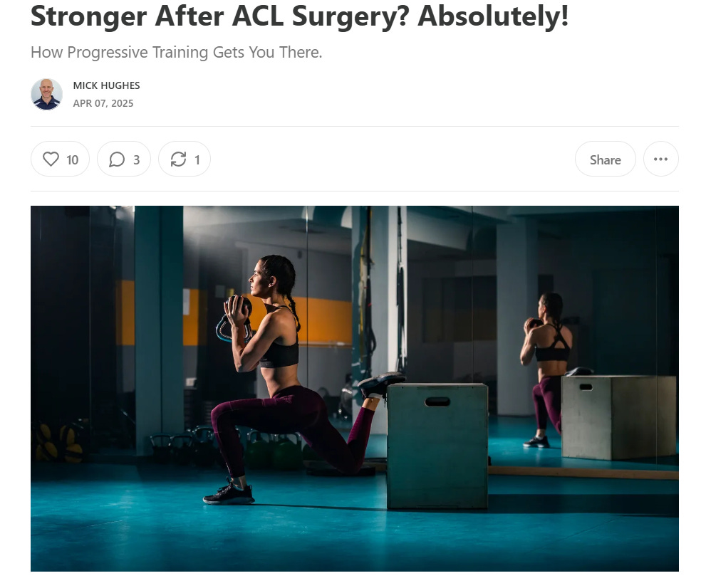
Task: Click the orange wall stripe in the photo
Action: coord(323,321)
